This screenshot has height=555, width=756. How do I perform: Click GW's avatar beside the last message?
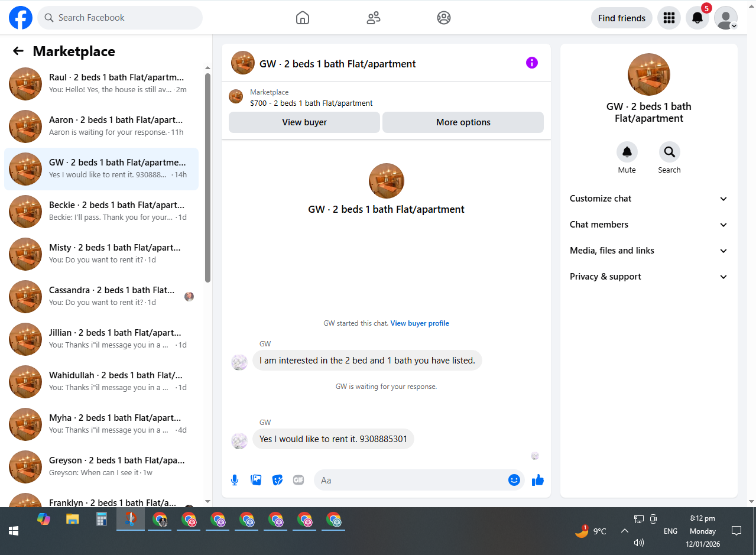tap(239, 441)
